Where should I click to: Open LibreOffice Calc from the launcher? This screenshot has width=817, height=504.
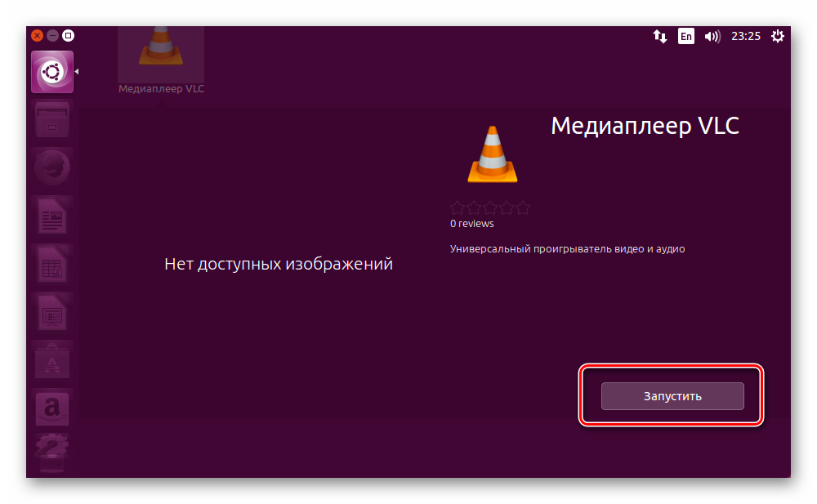(52, 264)
